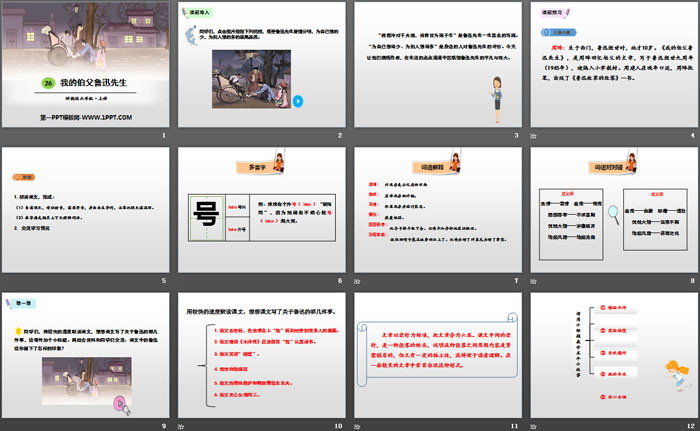The width and height of the screenshot is (700, 431).
Task: Select slide 2 thumbnail with rickshaw picture
Action: (262, 64)
